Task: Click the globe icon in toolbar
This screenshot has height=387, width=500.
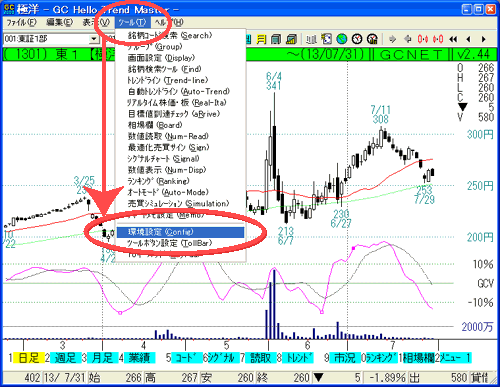Action: click(x=342, y=39)
